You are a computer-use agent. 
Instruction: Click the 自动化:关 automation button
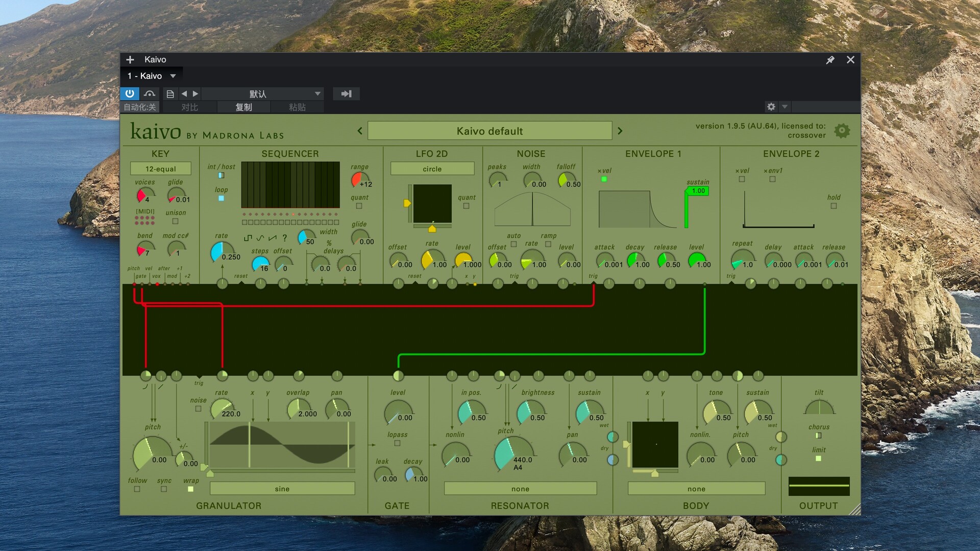[139, 107]
